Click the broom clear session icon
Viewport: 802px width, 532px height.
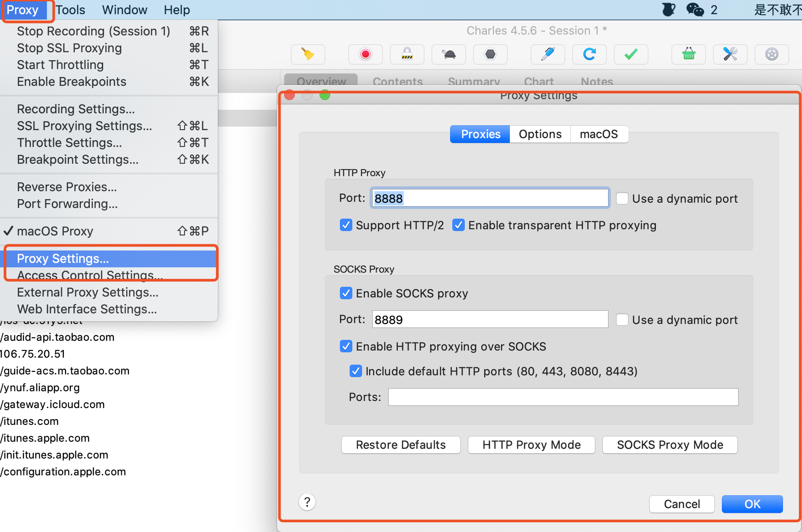(308, 54)
